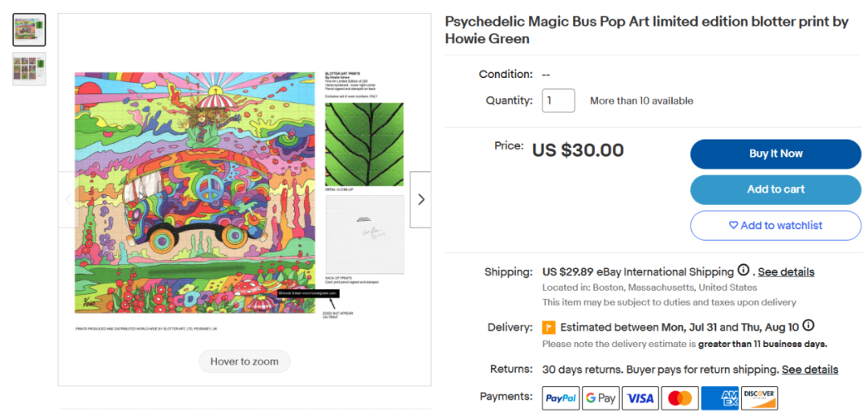Click the Hover to zoom pill

[x=244, y=361]
